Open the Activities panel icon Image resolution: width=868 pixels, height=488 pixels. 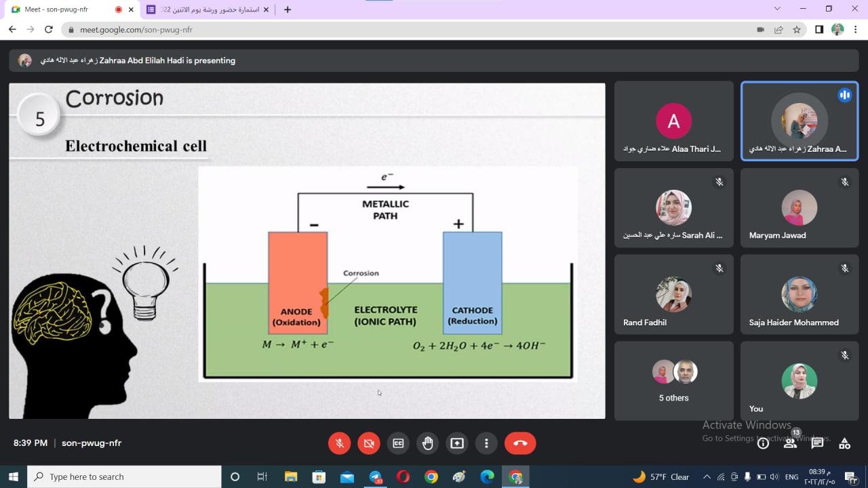point(844,443)
